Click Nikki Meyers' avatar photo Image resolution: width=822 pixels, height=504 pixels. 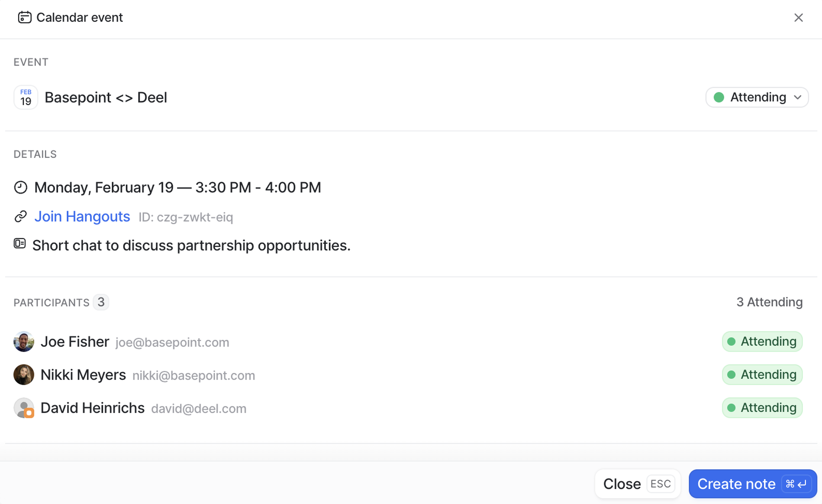(x=24, y=375)
